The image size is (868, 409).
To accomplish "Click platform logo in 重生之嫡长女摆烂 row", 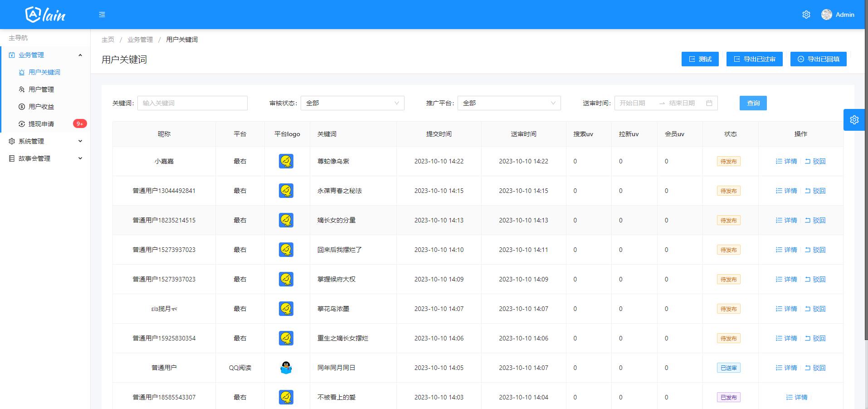I will [286, 338].
